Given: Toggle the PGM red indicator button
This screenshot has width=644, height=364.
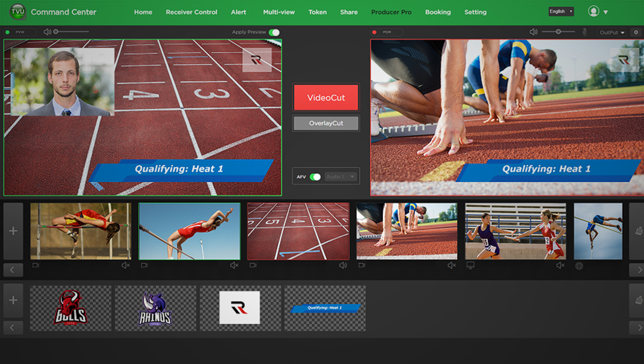Looking at the screenshot, I should click(x=374, y=32).
